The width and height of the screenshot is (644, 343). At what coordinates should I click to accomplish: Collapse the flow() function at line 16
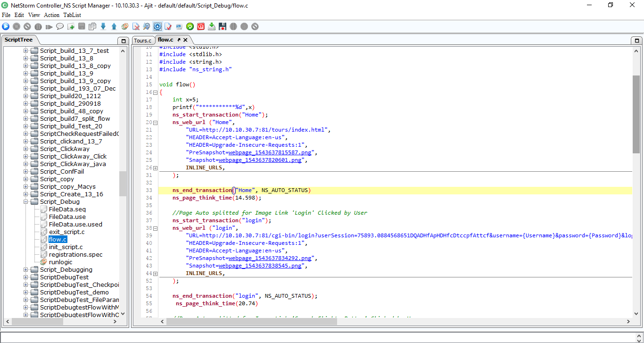tap(156, 92)
